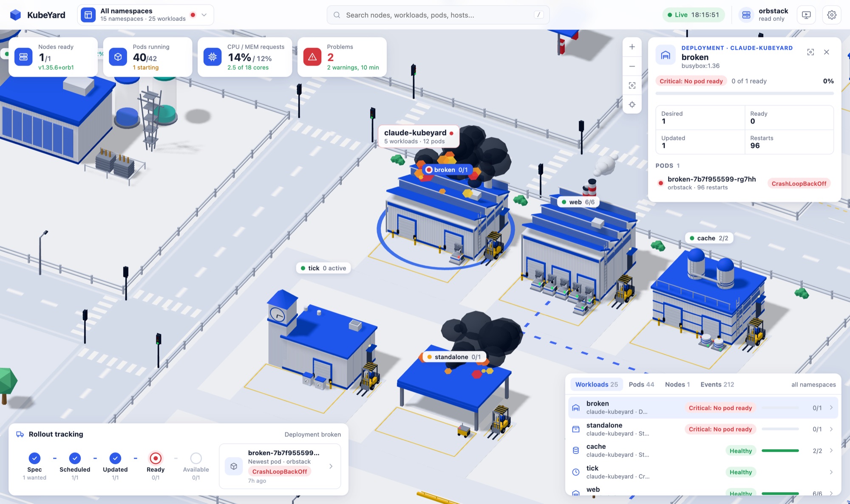Click the Pods running cube icon
Screen dimensions: 850x504
(118, 57)
